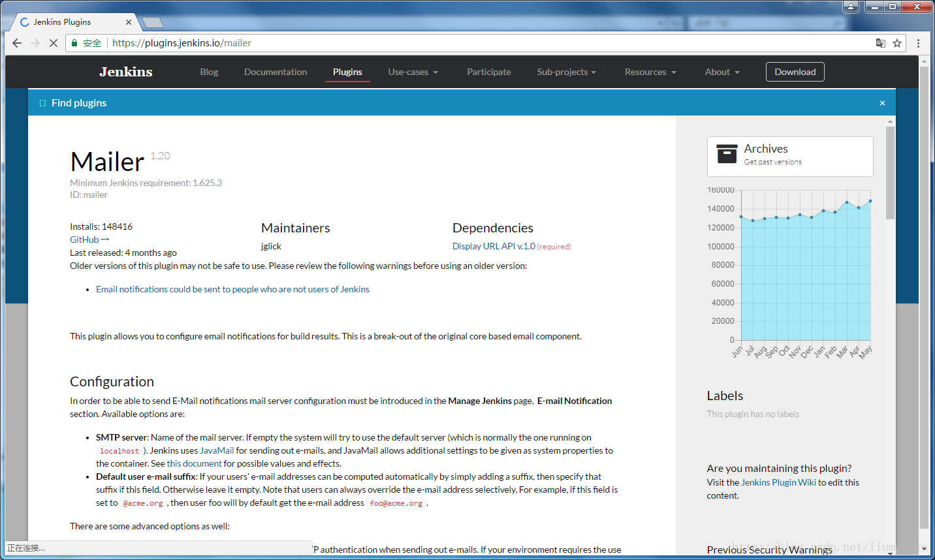Open Chrome's three-dot menu
The image size is (935, 560).
pos(918,43)
